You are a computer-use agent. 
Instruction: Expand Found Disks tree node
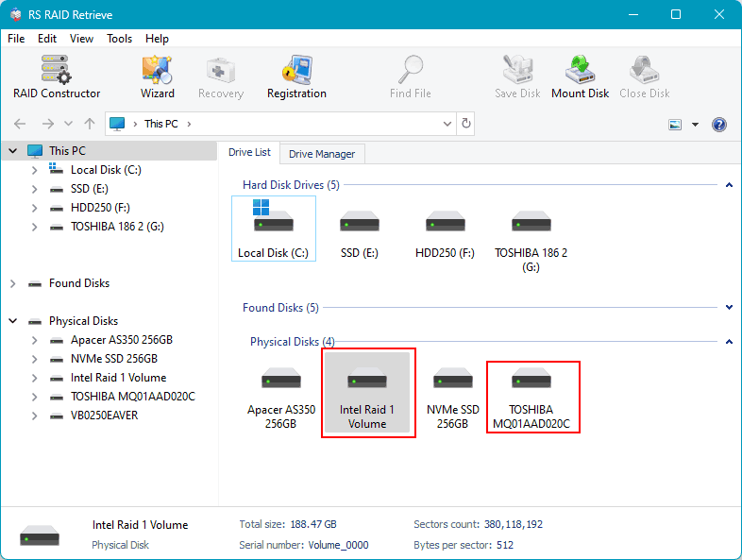pyautogui.click(x=13, y=283)
